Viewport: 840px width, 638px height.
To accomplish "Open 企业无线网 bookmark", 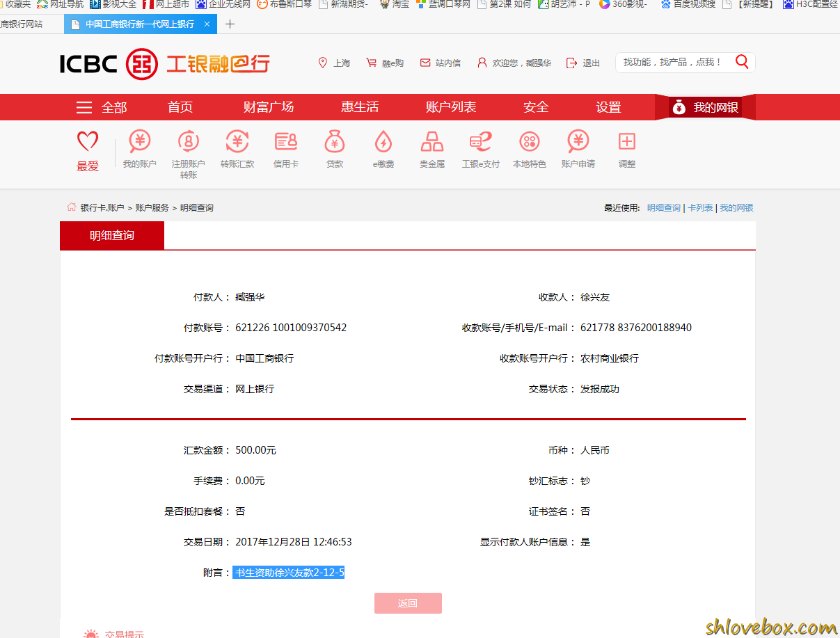I will point(223,4).
